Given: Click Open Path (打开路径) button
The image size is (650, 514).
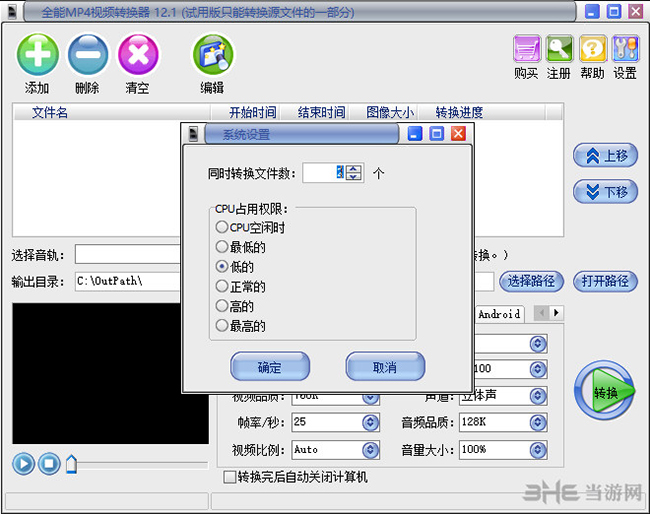Looking at the screenshot, I should [x=605, y=282].
